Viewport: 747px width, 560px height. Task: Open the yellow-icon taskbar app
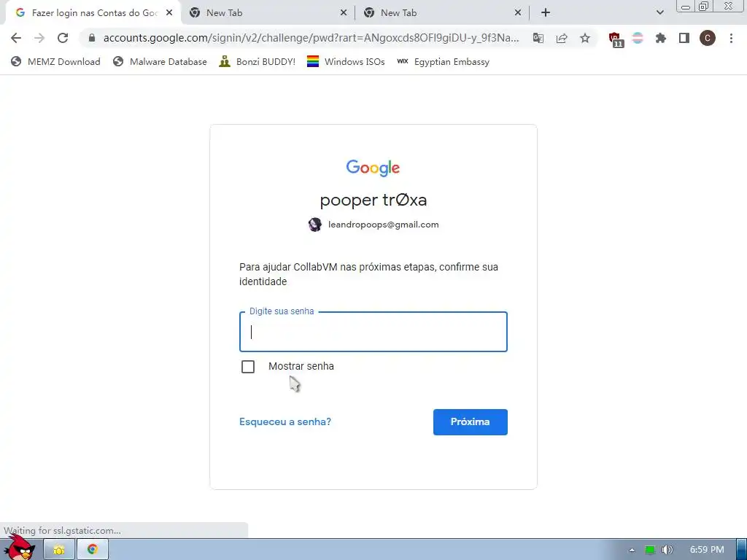pos(59,550)
